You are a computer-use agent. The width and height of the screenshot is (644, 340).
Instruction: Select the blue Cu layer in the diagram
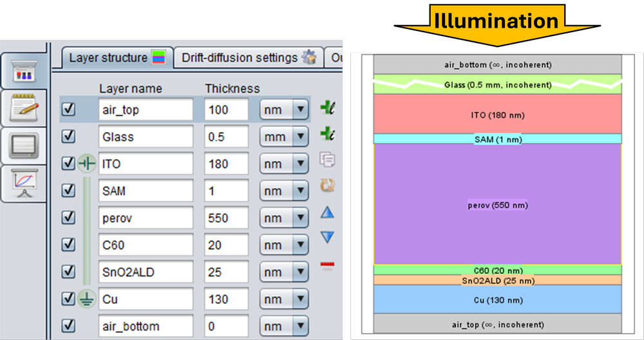coord(497,299)
